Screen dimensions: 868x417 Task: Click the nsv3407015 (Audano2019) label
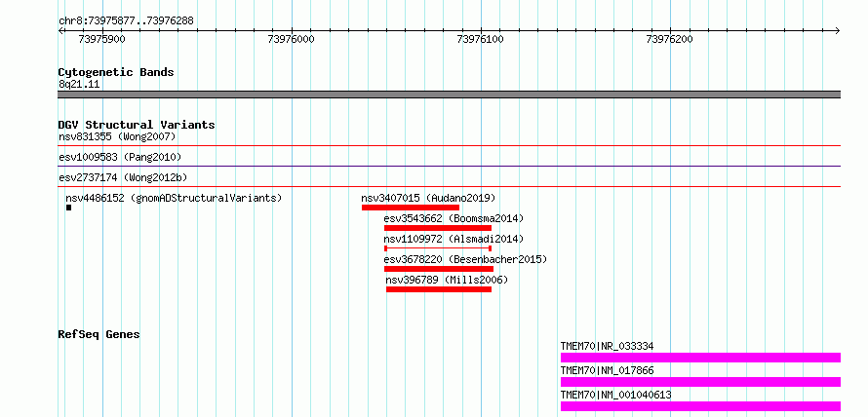pyautogui.click(x=428, y=198)
